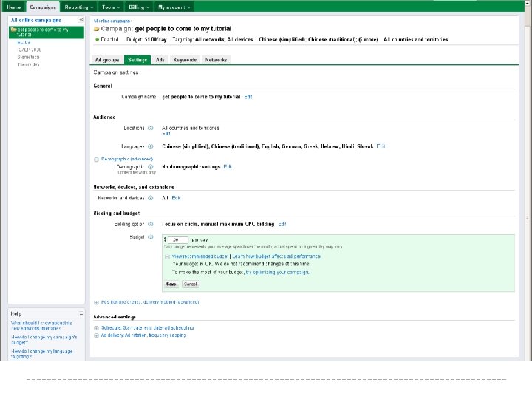This screenshot has width=532, height=399.
Task: Click the help icon next to Locations
Action: pyautogui.click(x=150, y=128)
